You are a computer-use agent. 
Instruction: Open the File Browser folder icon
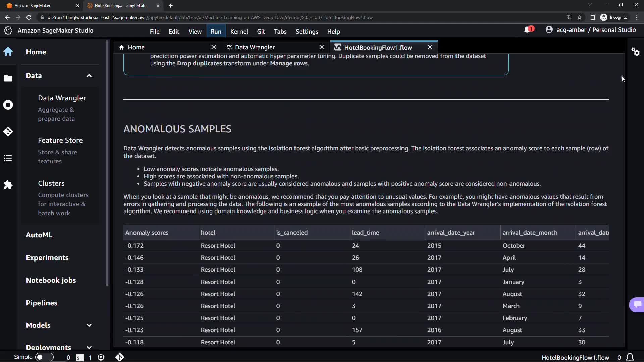8,78
